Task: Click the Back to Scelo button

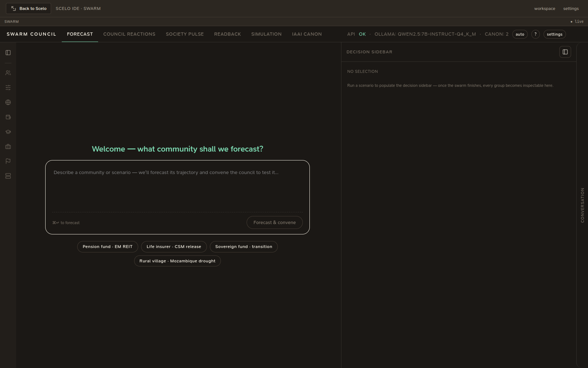Action: point(28,8)
